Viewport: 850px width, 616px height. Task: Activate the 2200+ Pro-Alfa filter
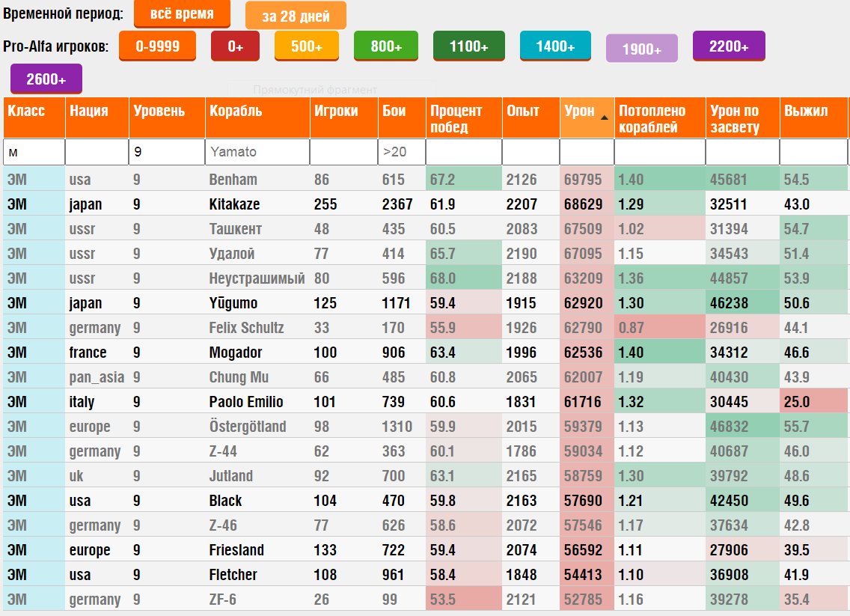(x=729, y=46)
